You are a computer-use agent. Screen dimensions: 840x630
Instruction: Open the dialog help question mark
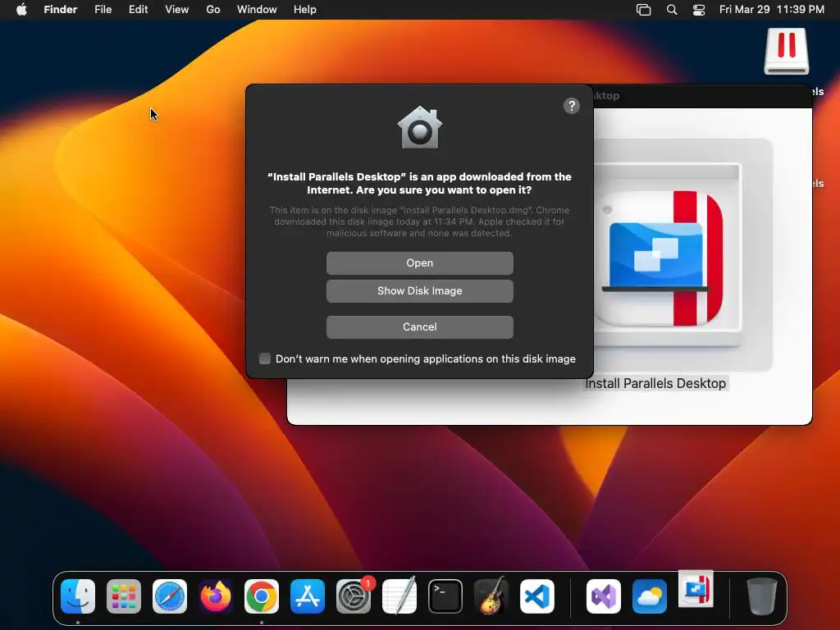[x=572, y=106]
